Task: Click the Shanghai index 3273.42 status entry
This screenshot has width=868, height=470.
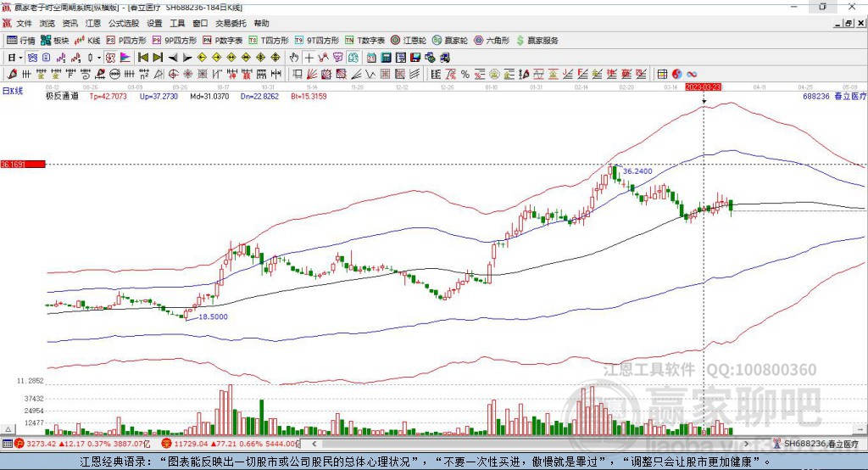Action: pos(82,444)
